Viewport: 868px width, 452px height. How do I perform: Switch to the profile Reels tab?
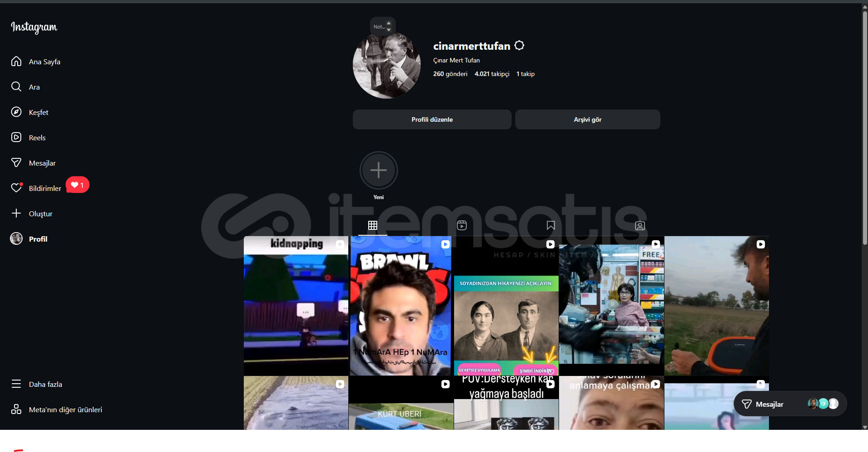pos(462,225)
